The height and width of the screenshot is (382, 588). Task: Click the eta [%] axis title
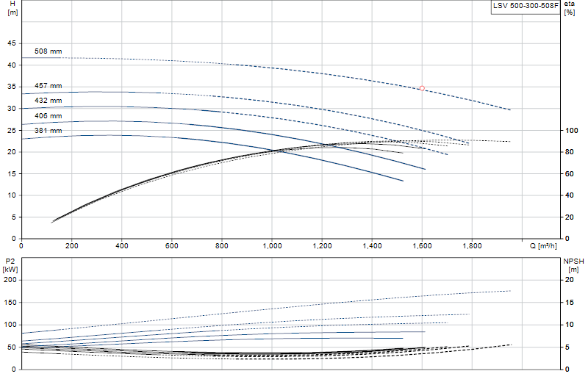tap(569, 8)
